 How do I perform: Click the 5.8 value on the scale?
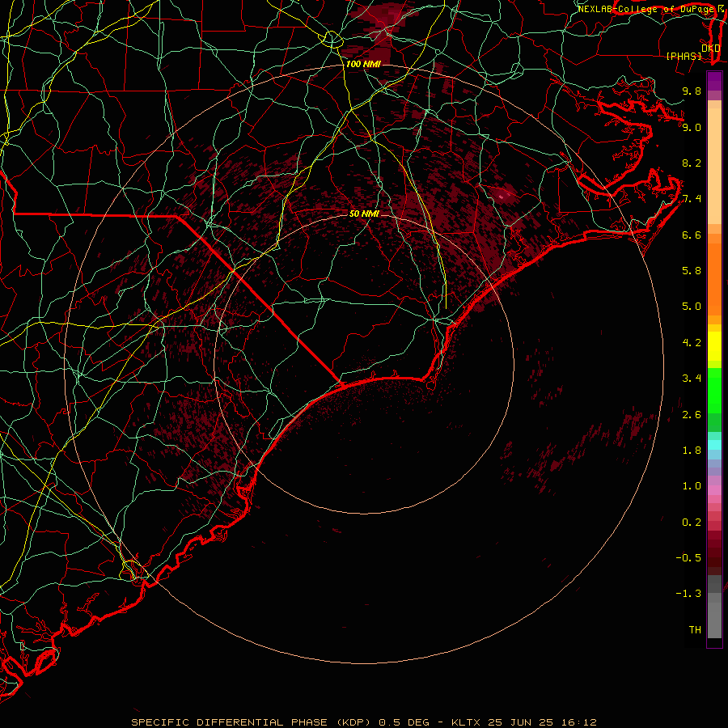coord(692,271)
